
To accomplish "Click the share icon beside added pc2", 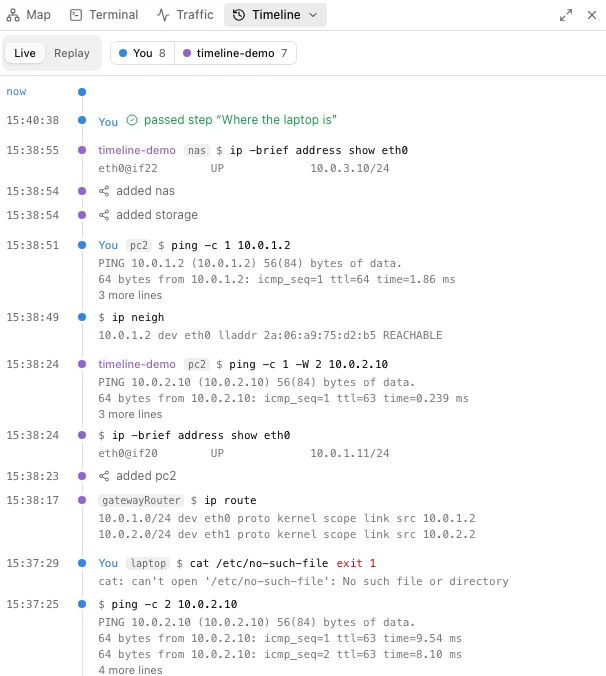I will click(x=104, y=476).
